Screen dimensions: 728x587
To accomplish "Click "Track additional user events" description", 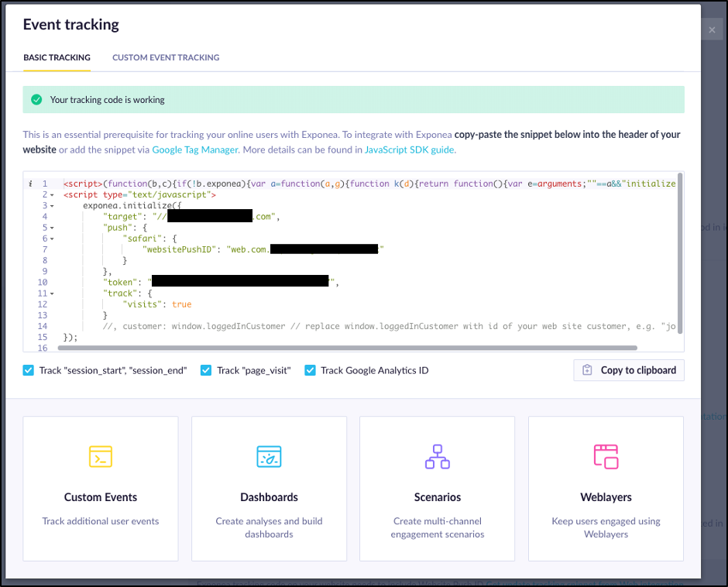I will coord(100,521).
